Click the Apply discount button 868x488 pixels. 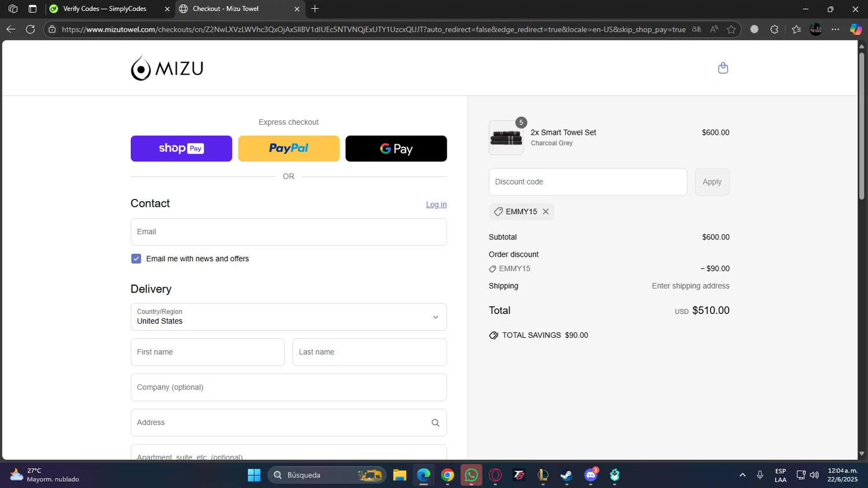click(x=712, y=182)
